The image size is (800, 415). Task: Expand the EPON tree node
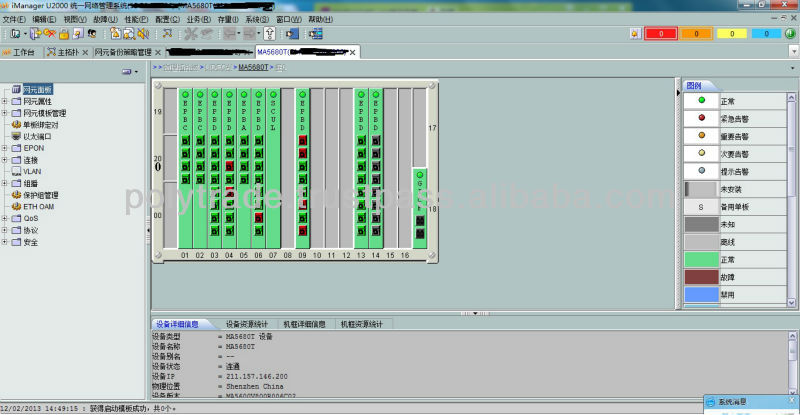pos(5,148)
